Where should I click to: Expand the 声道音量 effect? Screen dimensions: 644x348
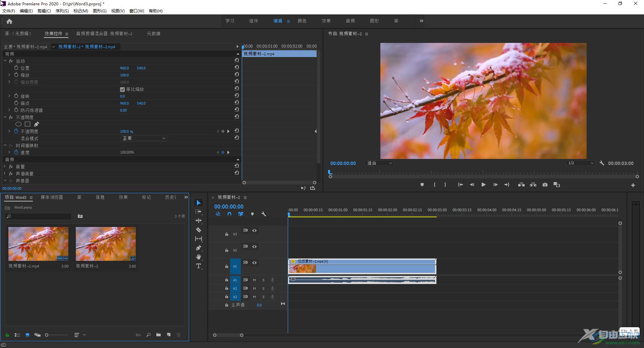click(x=5, y=173)
